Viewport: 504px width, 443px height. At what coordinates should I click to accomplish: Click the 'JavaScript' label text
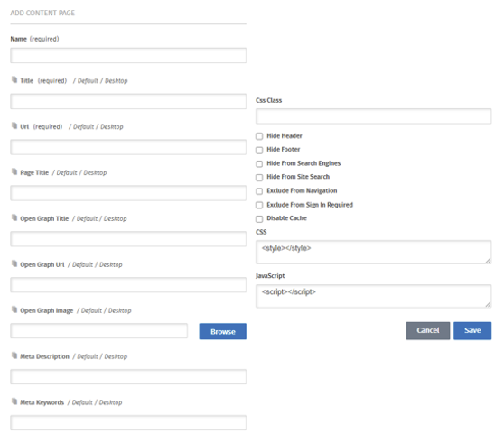point(270,276)
